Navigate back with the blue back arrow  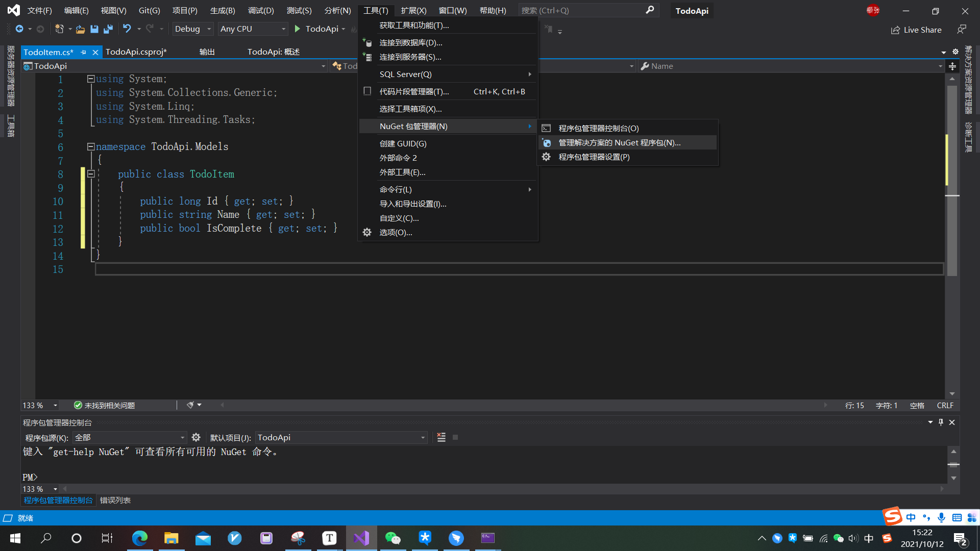click(x=19, y=29)
